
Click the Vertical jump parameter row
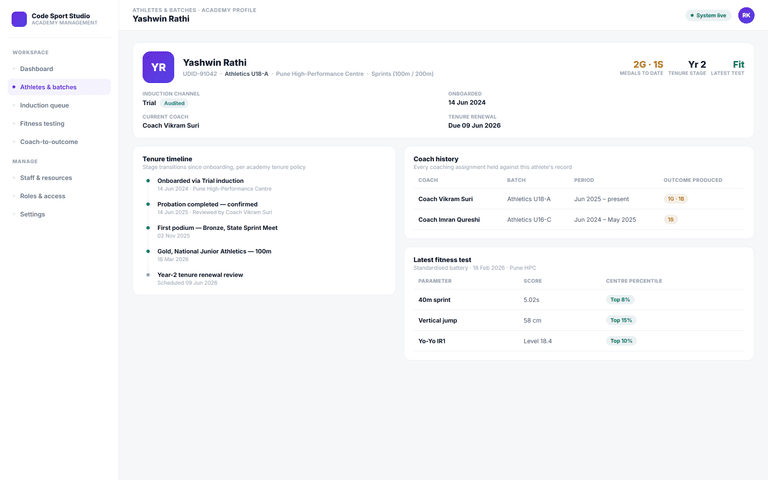(579, 320)
